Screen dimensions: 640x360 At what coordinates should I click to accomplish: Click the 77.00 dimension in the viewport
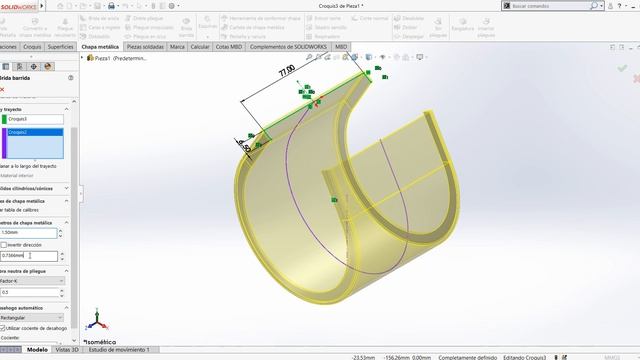[287, 71]
